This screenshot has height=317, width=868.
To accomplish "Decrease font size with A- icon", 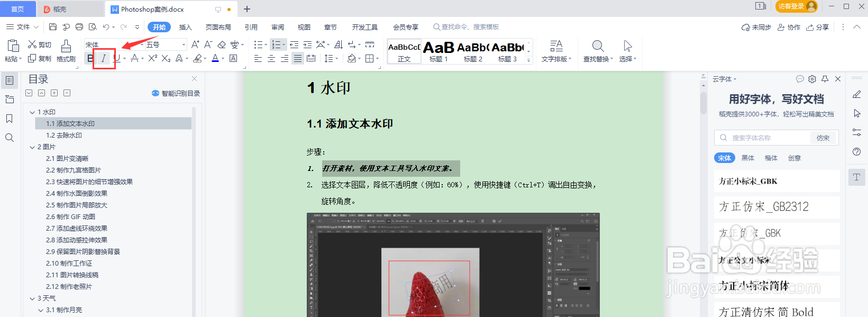I will pyautogui.click(x=208, y=44).
